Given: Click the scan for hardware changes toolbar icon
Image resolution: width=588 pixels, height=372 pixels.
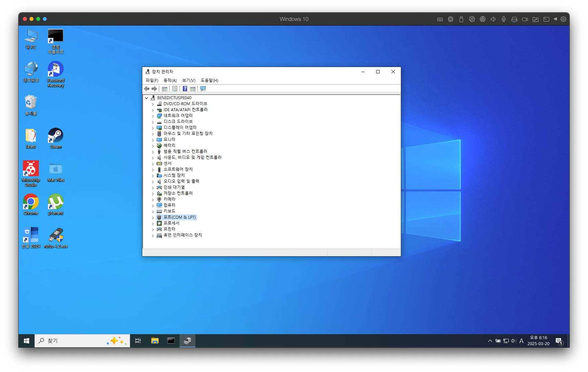Looking at the screenshot, I should 203,89.
